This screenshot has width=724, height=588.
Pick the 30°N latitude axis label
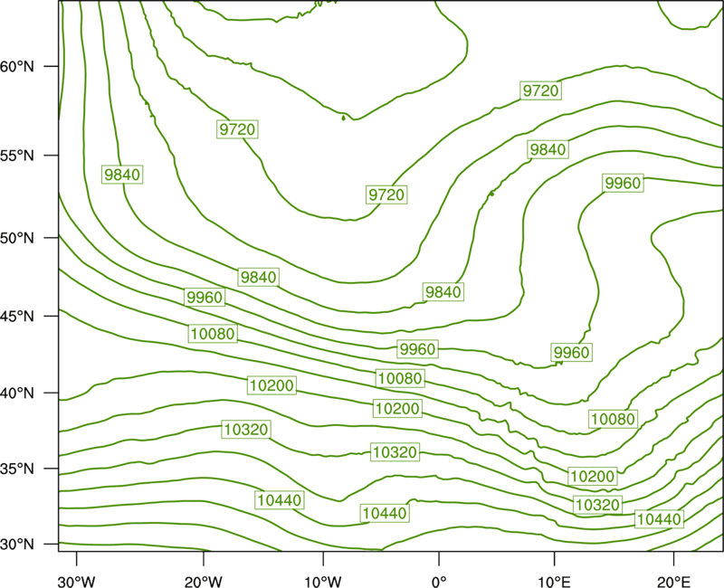point(17,545)
